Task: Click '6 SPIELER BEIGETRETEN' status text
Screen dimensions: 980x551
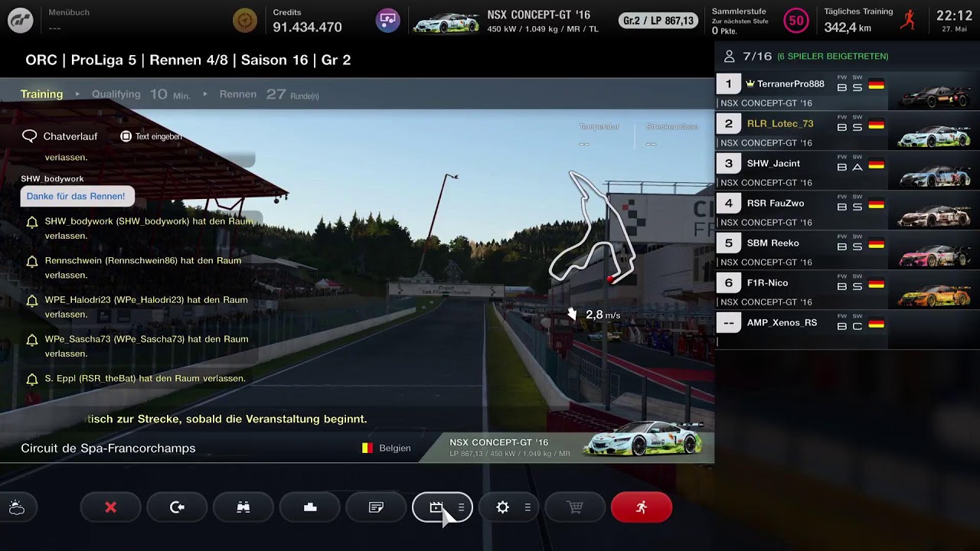Action: pos(832,57)
